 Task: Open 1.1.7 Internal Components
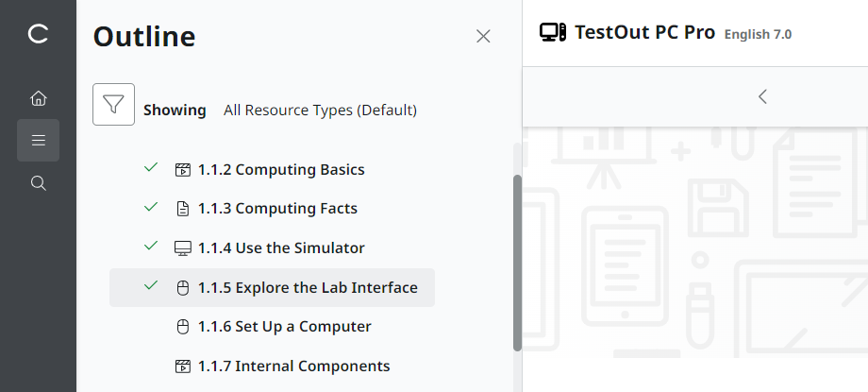pos(293,366)
